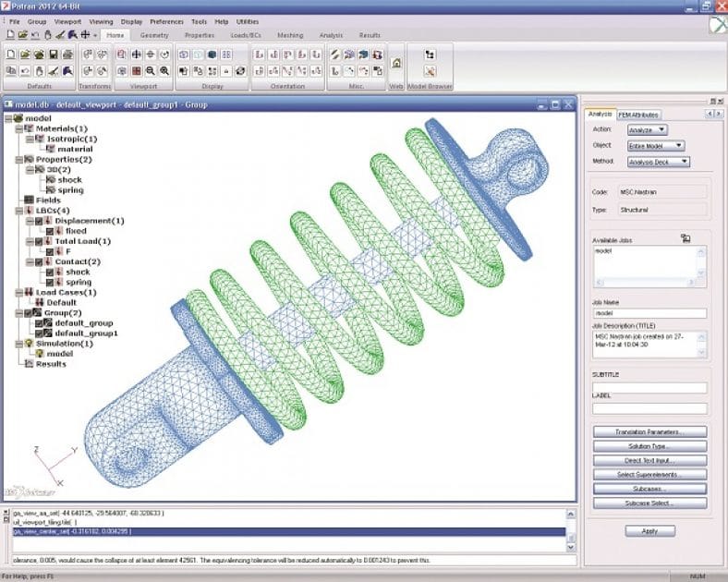
Task: Click the Undo icon in Defaults group
Action: click(25, 71)
